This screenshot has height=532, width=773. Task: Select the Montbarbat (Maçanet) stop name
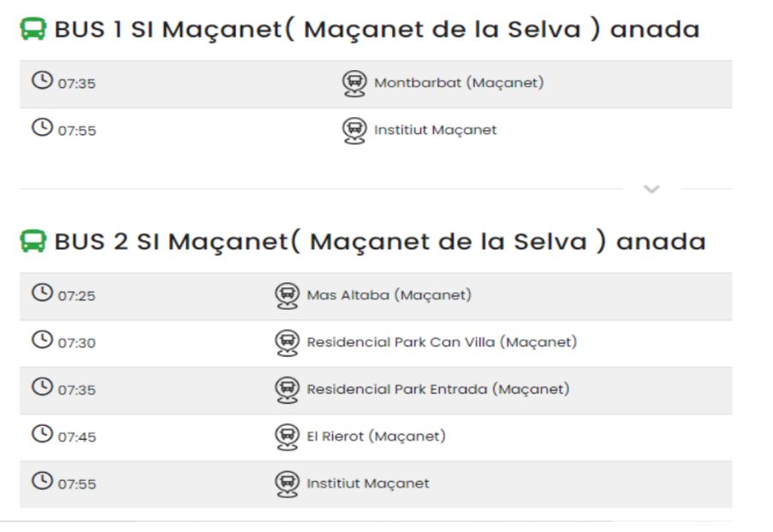(x=459, y=83)
